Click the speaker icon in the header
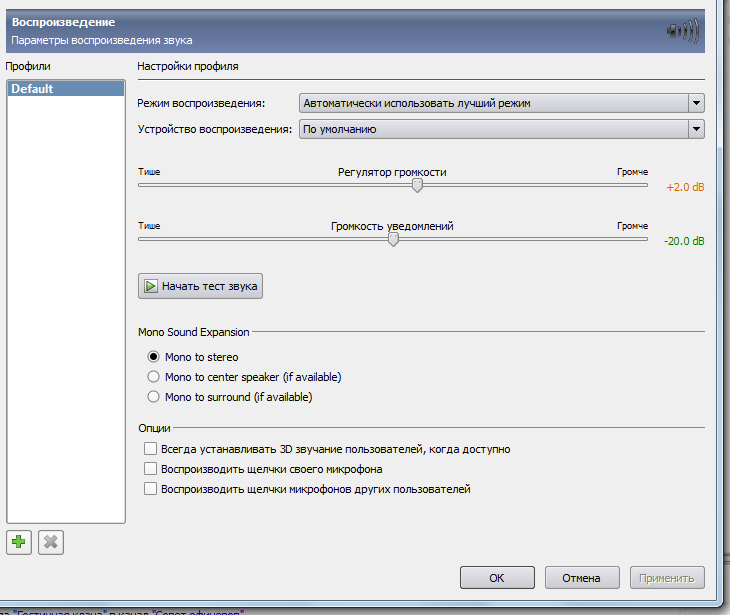This screenshot has height=615, width=730. pos(682,30)
